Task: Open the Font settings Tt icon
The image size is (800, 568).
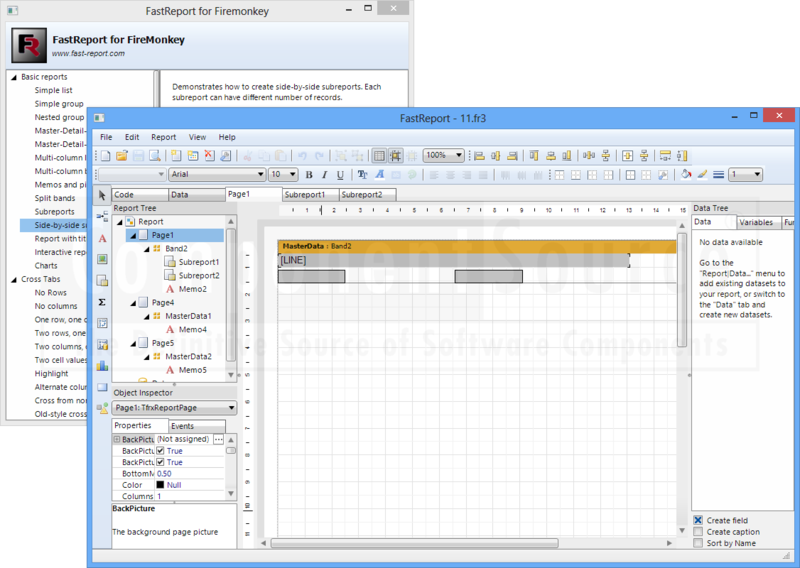Action: click(362, 175)
